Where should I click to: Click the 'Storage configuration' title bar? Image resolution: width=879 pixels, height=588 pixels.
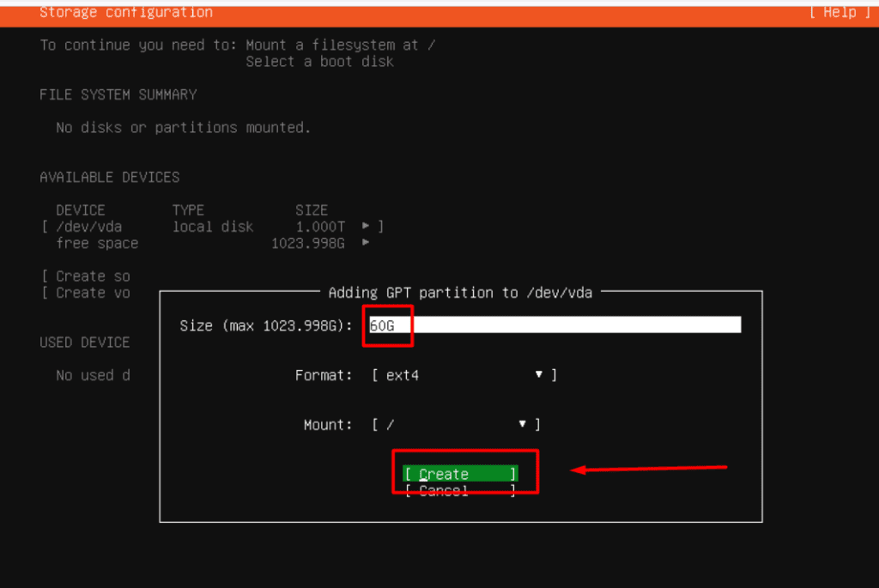point(126,12)
